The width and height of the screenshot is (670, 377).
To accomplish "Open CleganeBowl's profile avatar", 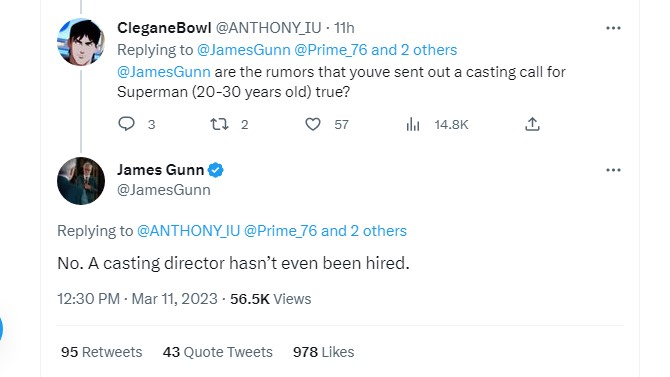I will click(x=81, y=41).
